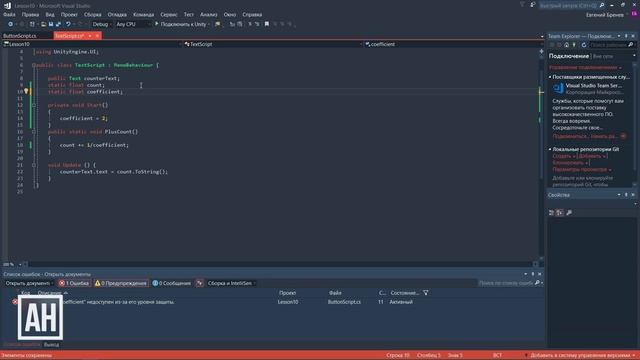Click the property pages wrench icon

[x=569, y=213]
